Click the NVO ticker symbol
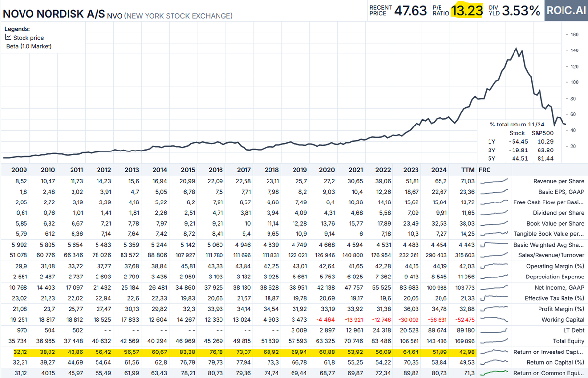Image resolution: width=588 pixels, height=378 pixels. click(115, 16)
